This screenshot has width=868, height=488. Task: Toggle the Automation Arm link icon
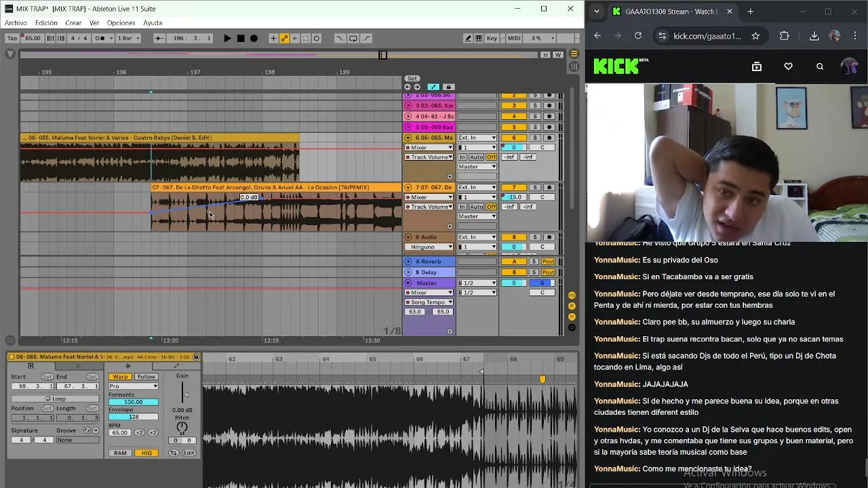pos(284,39)
